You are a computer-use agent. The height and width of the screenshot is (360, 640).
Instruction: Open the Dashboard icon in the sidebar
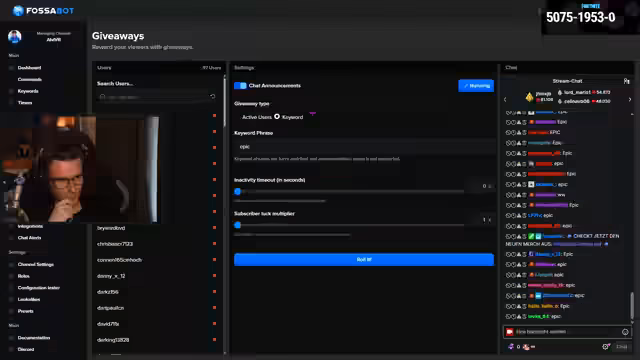[11, 68]
